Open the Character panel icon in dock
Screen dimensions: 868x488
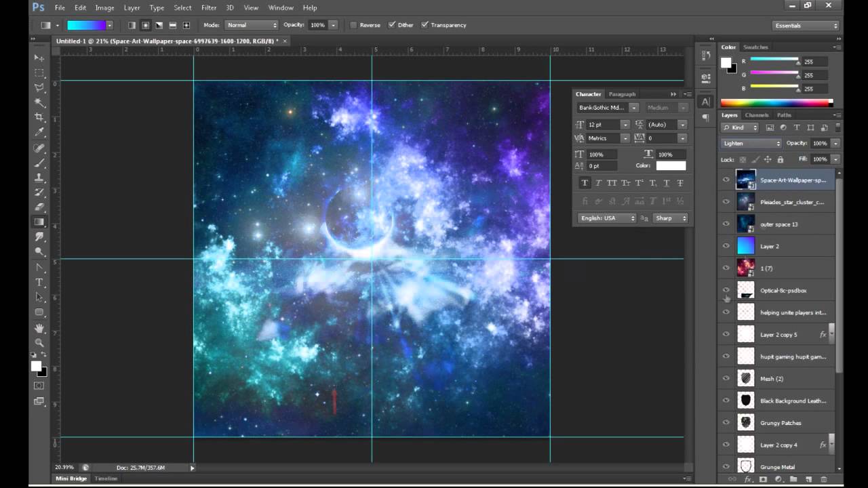tap(706, 102)
